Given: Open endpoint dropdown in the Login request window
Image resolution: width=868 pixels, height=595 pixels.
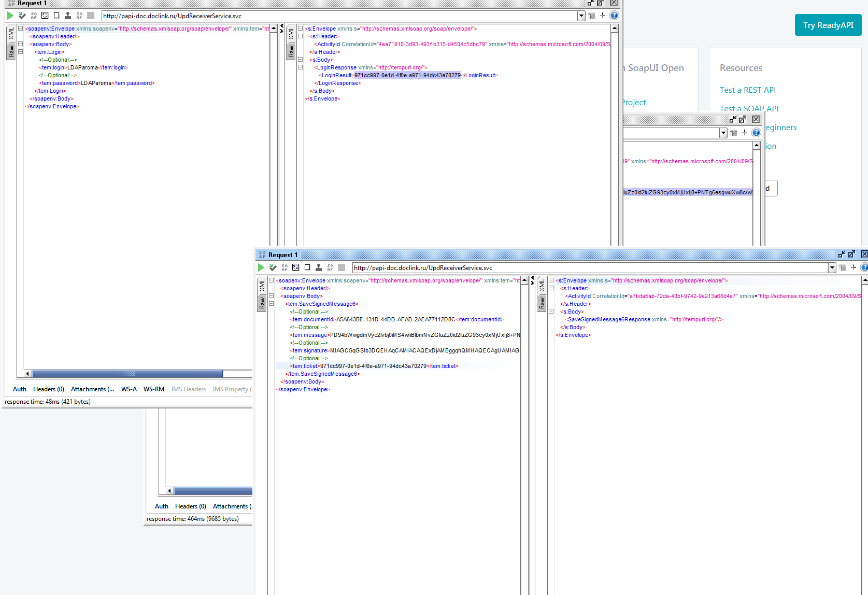Looking at the screenshot, I should 581,16.
